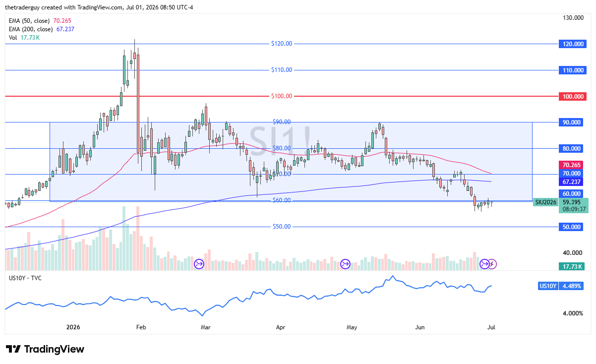Click the 40.000 price axis value
The image size is (596, 364).
tap(572, 253)
